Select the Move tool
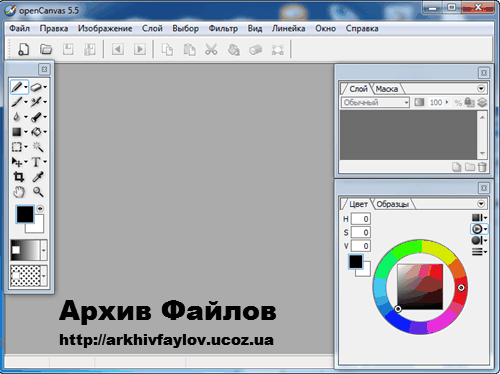Viewport: 500px width, 374px height. tap(17, 162)
